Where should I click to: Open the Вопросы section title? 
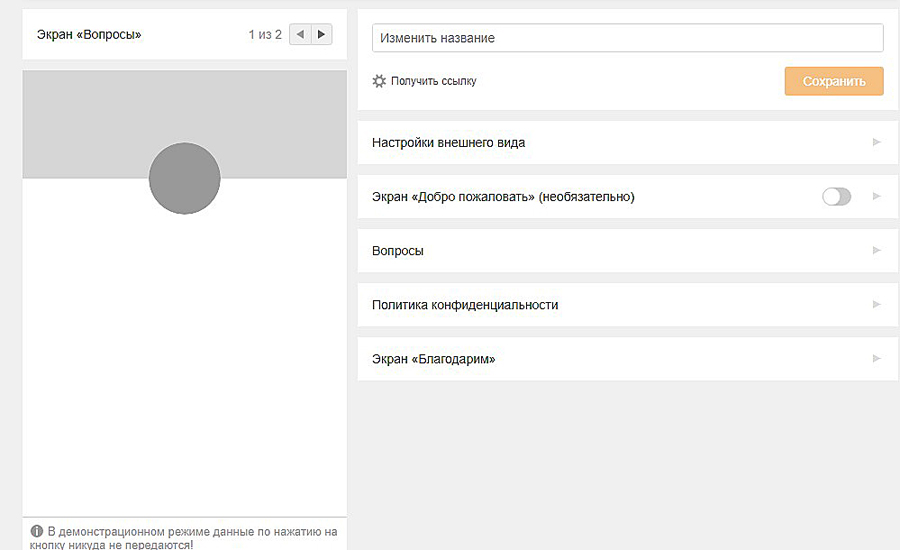398,251
